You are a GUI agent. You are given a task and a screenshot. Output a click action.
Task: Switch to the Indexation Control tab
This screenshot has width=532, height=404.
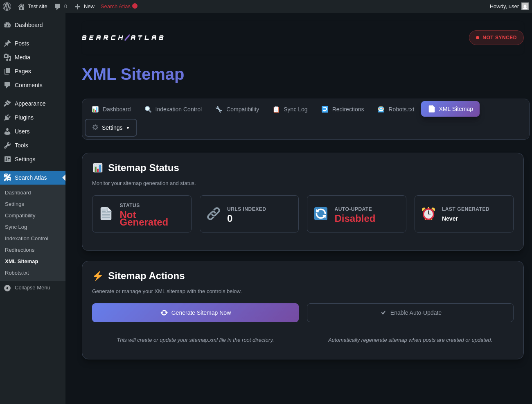[x=173, y=109]
